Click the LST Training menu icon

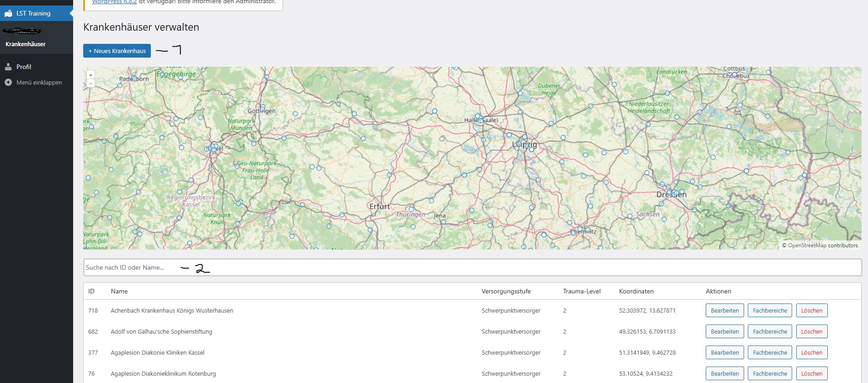8,13
